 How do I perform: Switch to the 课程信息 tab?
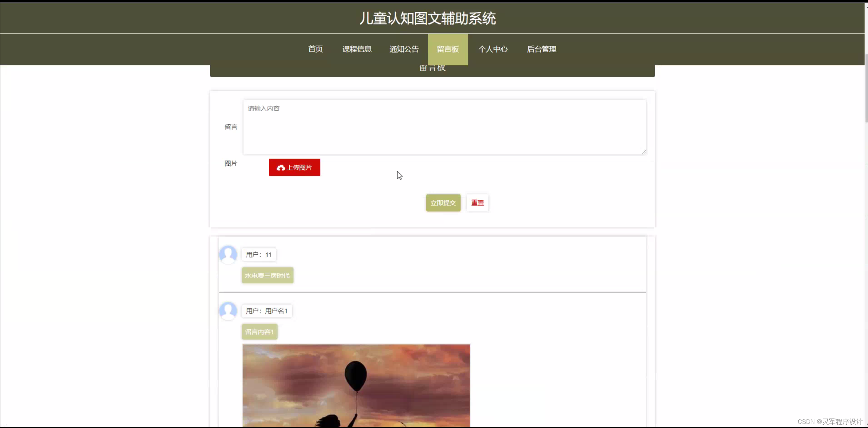[356, 49]
